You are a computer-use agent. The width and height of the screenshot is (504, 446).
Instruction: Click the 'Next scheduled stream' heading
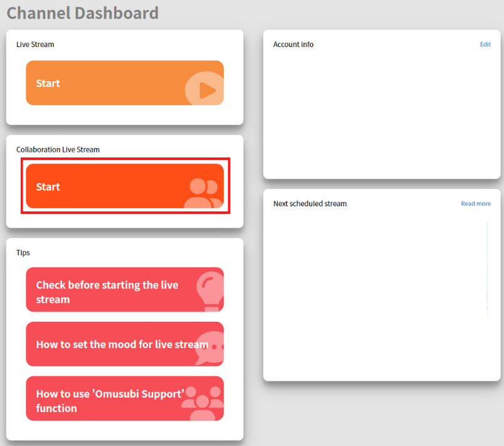310,203
